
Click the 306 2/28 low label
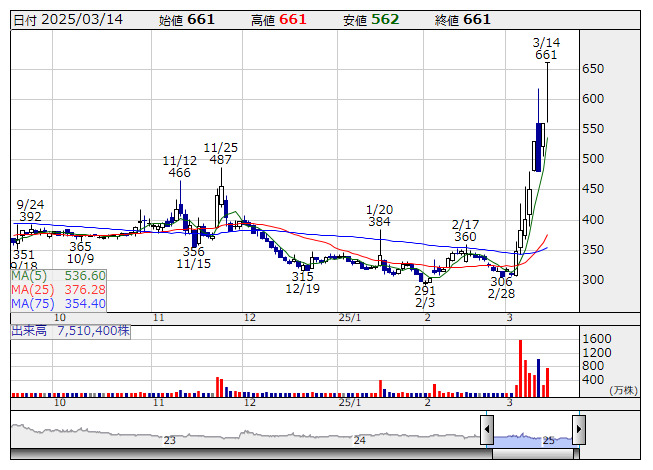(501, 288)
